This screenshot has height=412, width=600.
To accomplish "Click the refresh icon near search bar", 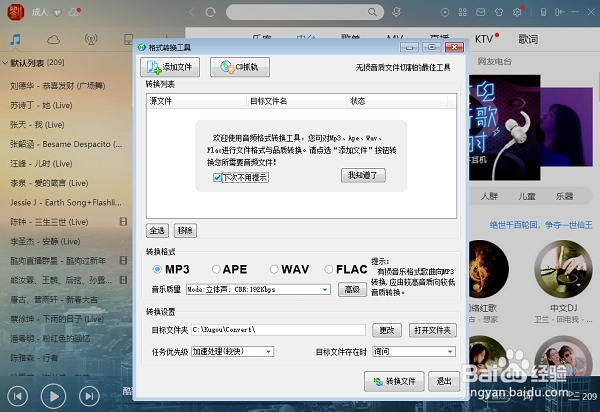I will point(210,12).
